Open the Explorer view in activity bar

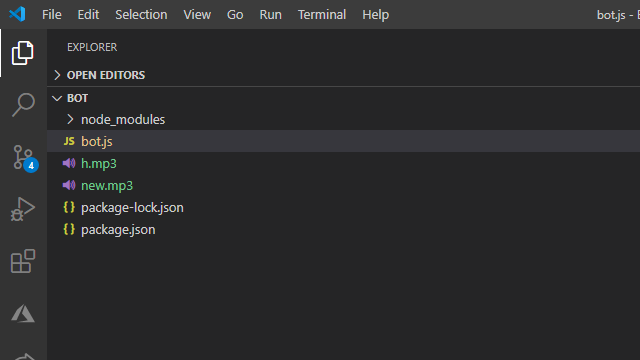coord(23,53)
